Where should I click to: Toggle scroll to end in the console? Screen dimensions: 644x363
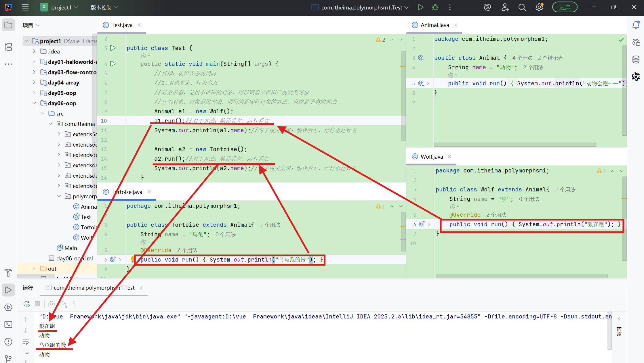(26, 353)
